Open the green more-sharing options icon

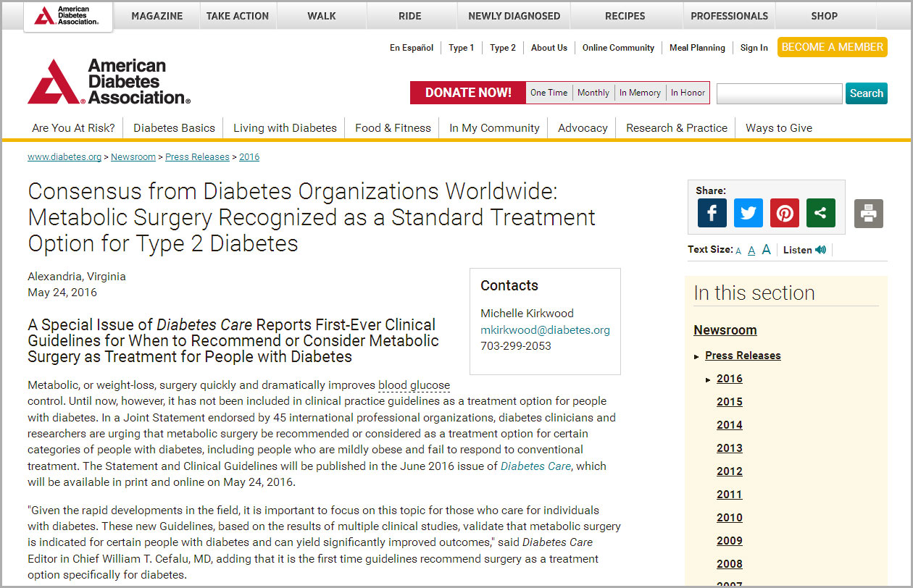[x=820, y=213]
